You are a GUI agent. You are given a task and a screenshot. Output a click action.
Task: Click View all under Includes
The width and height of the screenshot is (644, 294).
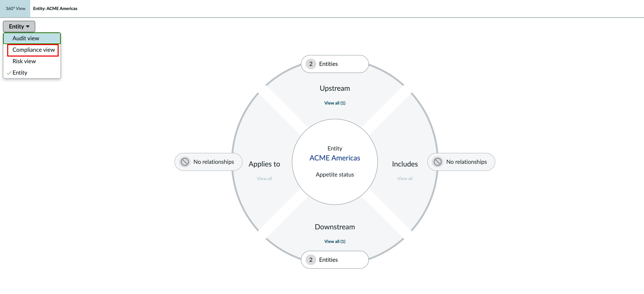tap(405, 179)
